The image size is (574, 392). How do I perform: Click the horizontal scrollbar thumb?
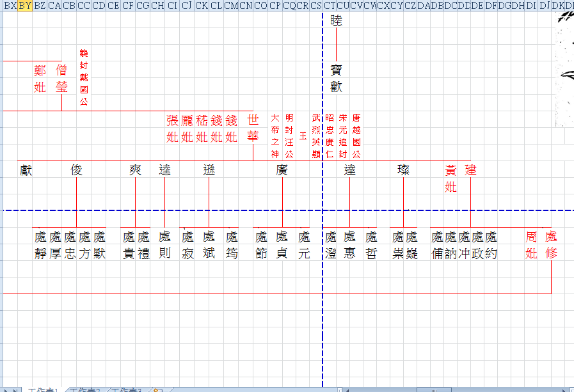435,389
